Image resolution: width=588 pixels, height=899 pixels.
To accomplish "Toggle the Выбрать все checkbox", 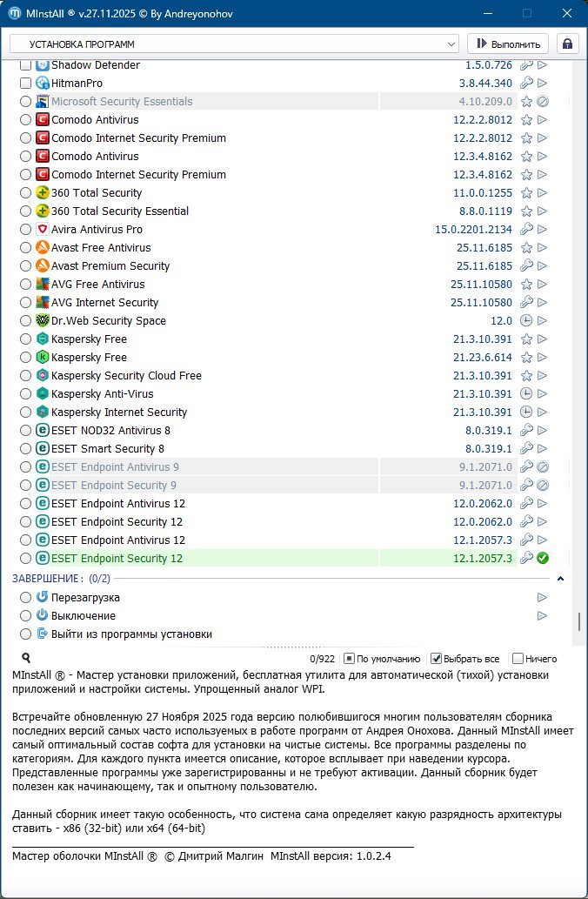I will click(x=437, y=659).
